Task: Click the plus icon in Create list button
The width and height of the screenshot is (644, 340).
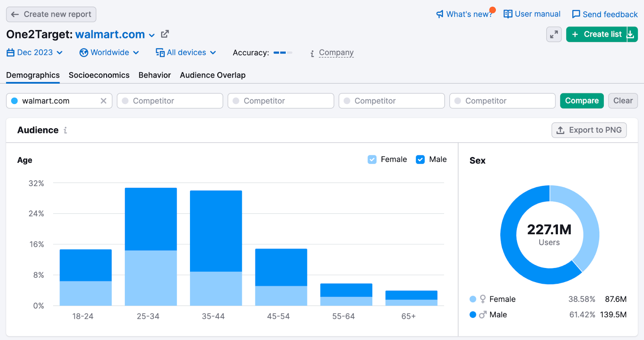Action: coord(575,35)
